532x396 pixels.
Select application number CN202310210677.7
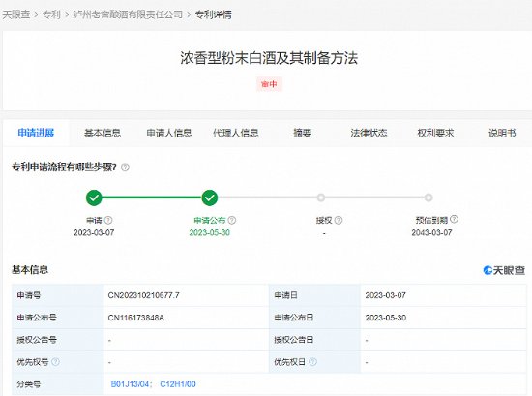(143, 295)
